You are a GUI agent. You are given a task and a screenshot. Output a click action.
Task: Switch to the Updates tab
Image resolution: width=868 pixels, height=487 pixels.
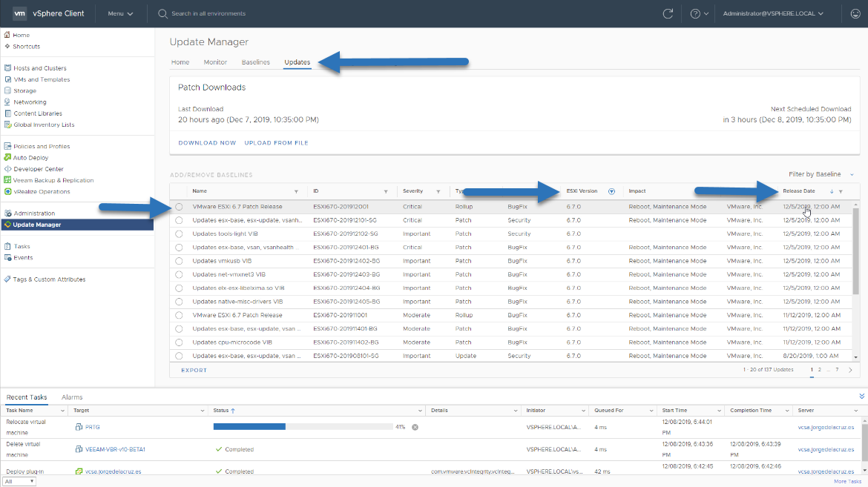pos(297,62)
